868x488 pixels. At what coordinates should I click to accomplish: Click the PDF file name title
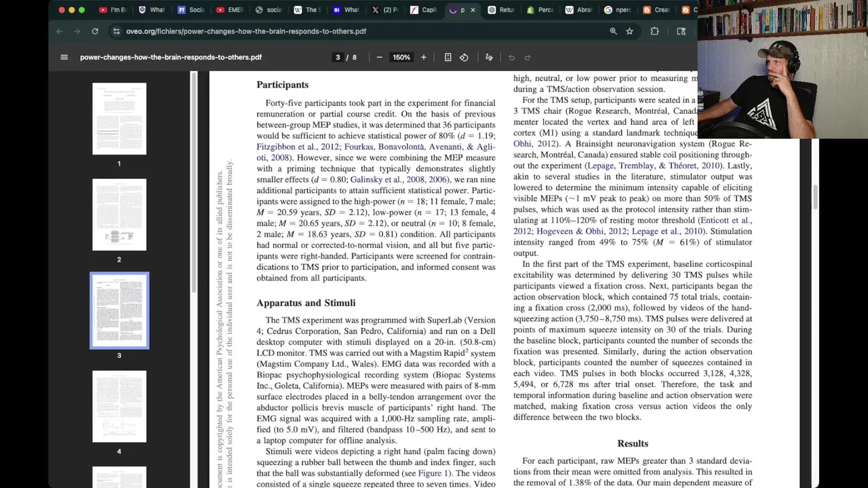(x=171, y=58)
